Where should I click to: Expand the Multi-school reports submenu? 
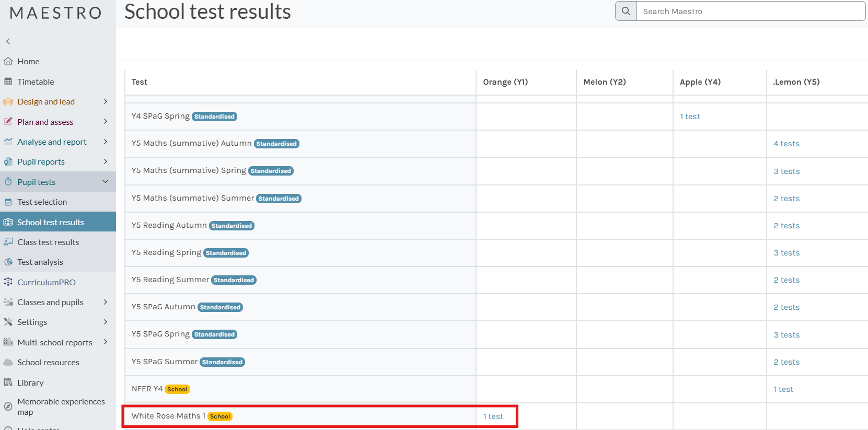105,342
